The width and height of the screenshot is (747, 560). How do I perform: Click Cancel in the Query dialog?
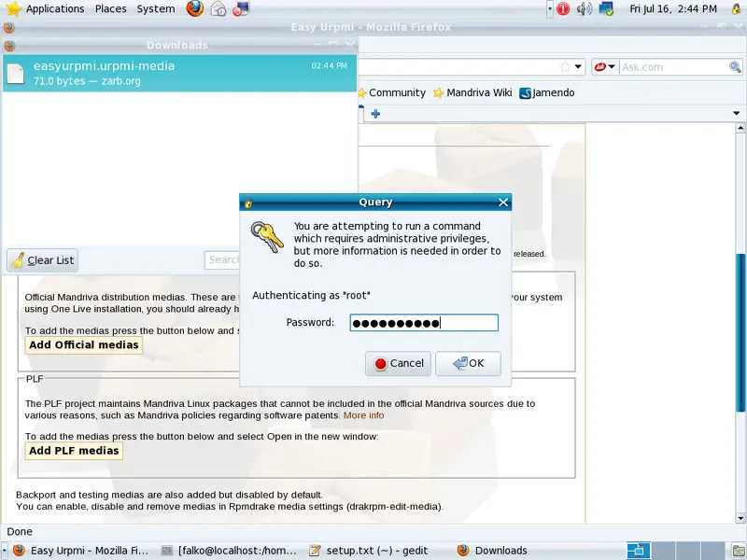(x=399, y=363)
